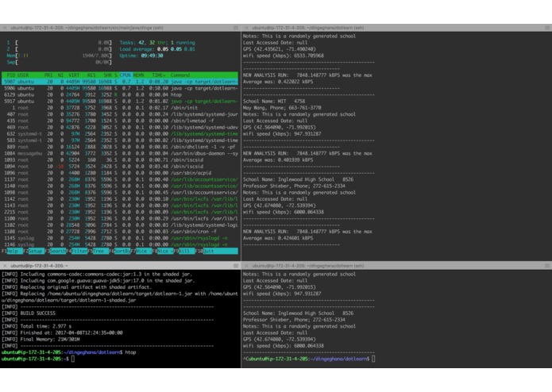Click the 'School Name: MIT 4758' line
The height and width of the screenshot is (392, 552).
(x=274, y=102)
